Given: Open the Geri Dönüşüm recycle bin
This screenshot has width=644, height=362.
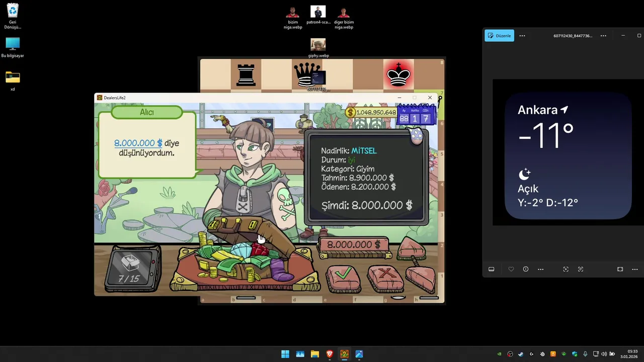Looking at the screenshot, I should tap(13, 17).
